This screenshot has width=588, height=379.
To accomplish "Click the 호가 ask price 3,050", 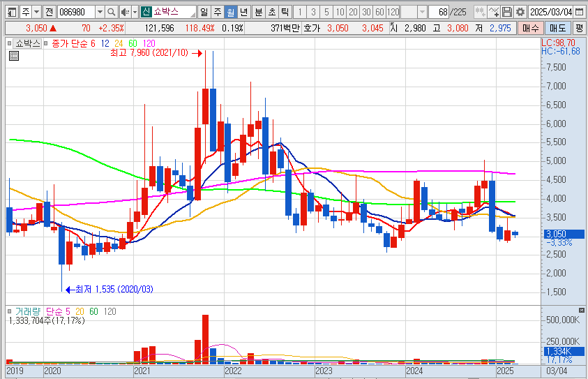I will point(338,28).
